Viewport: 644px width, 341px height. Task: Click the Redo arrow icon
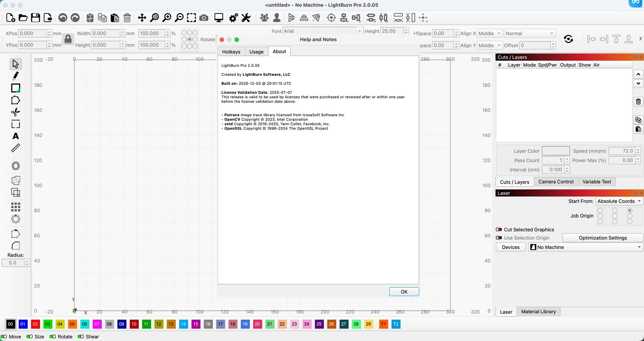coord(75,18)
